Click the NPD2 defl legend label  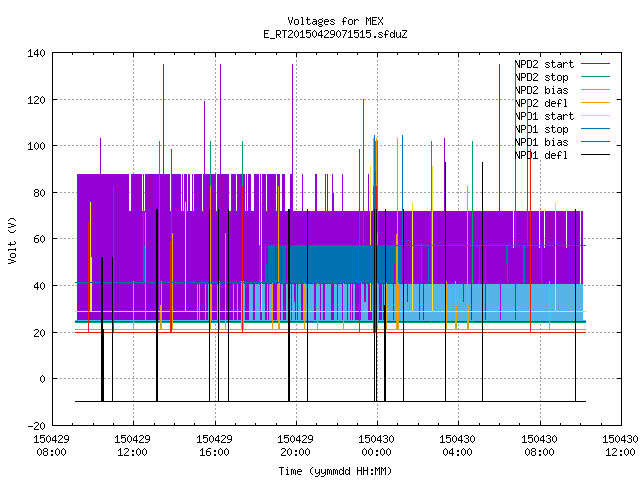click(x=541, y=103)
